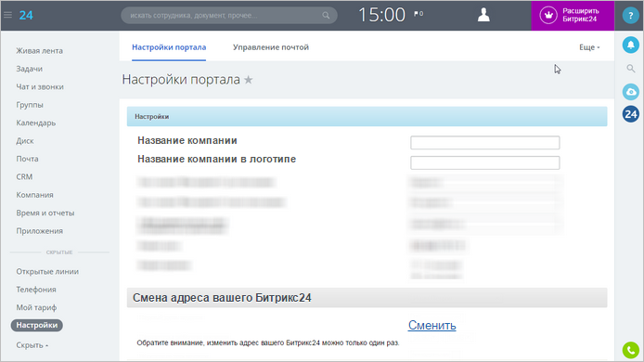
Task: Click the green phone call button
Action: tap(630, 350)
